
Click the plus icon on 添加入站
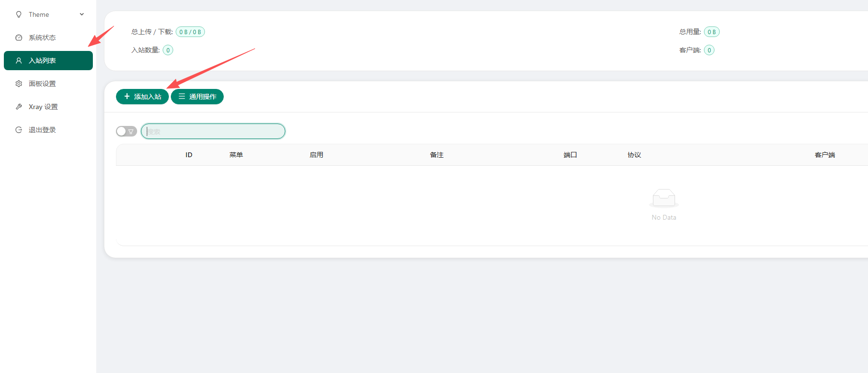(x=127, y=97)
